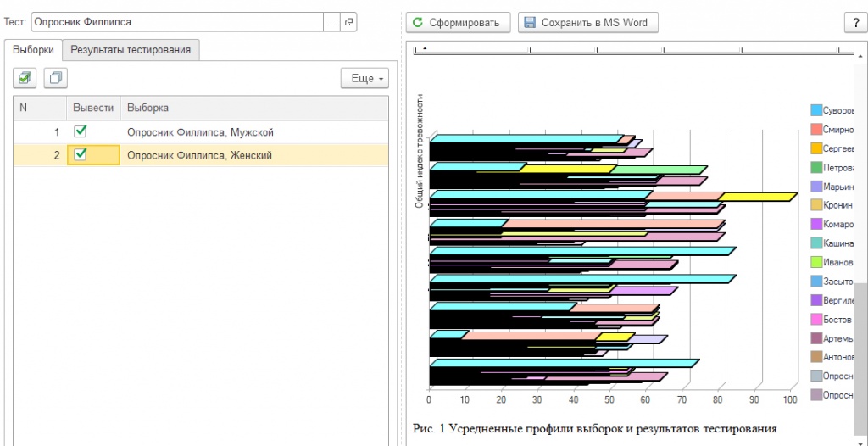The width and height of the screenshot is (868, 446).
Task: Click Сохранить в MS Word button
Action: pos(588,23)
